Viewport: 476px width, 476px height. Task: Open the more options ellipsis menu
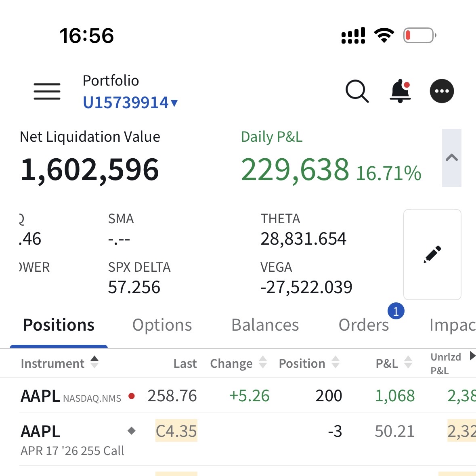coord(442,91)
